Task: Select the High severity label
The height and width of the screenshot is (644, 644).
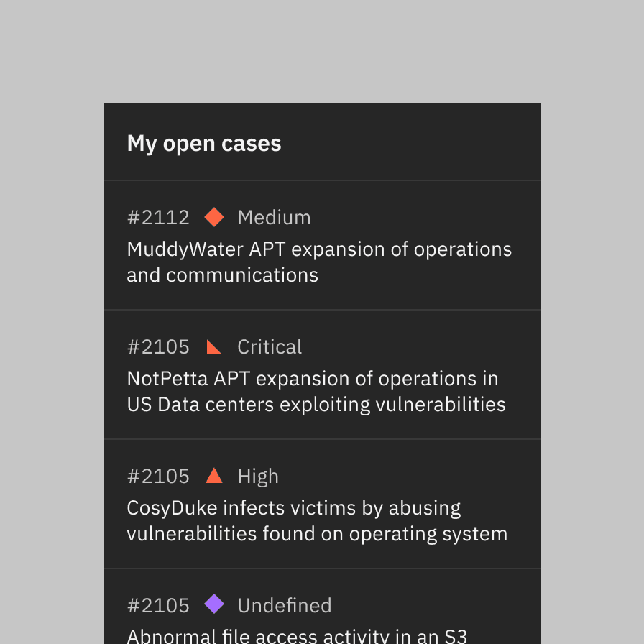Action: (x=258, y=476)
